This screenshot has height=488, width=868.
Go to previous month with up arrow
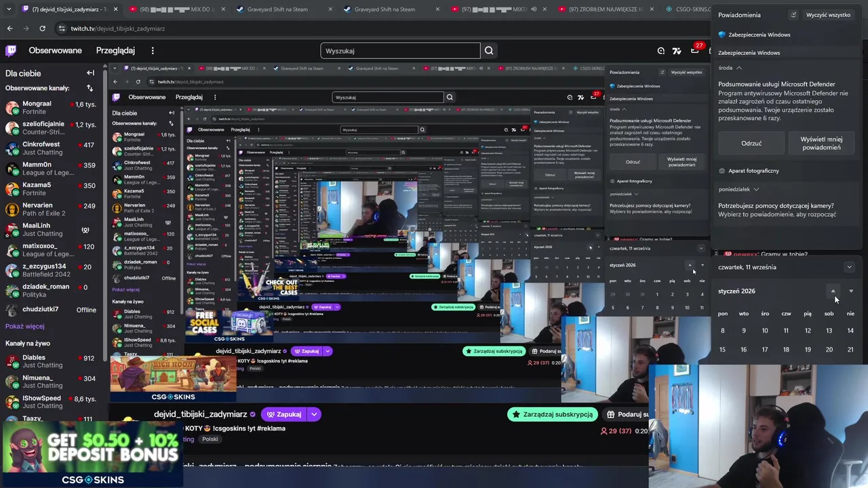pyautogui.click(x=833, y=291)
